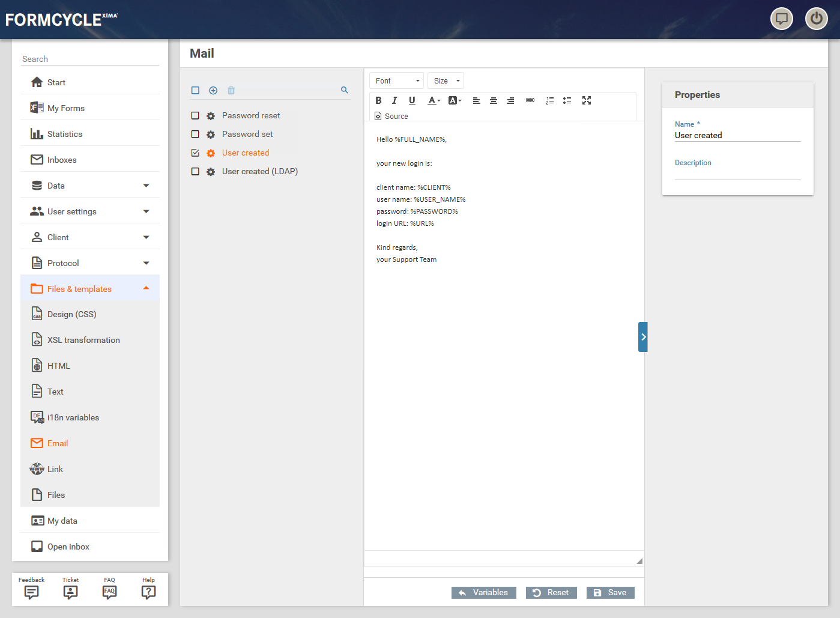Click the sidebar Search field
Image resolution: width=840 pixels, height=618 pixels.
tap(90, 59)
